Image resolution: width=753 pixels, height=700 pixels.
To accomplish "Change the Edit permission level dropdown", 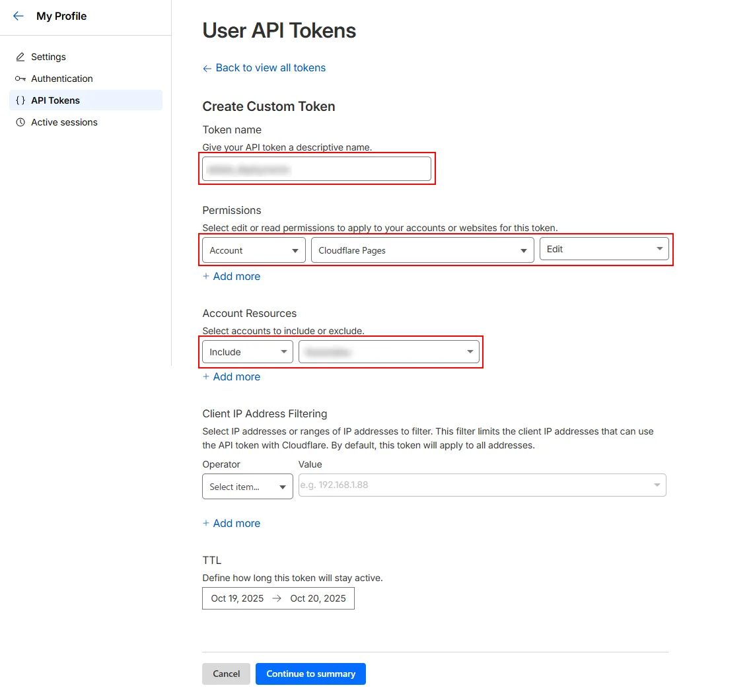I will (x=604, y=248).
